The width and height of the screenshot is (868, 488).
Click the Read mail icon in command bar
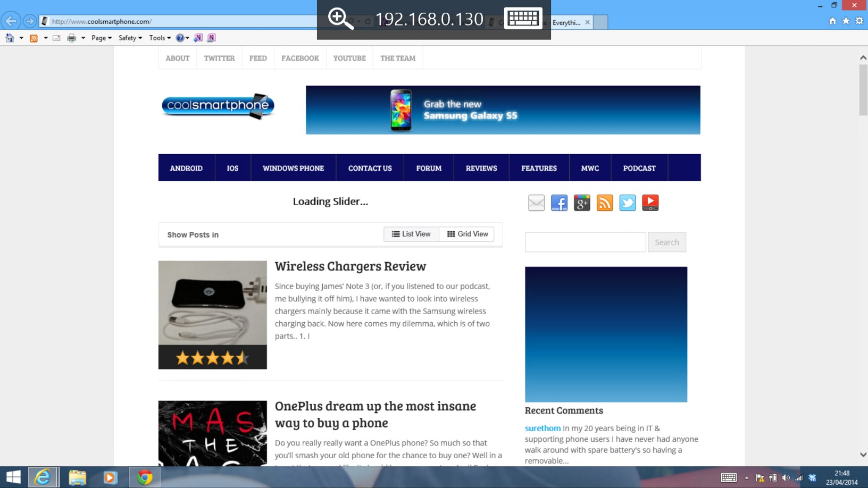pos(56,38)
